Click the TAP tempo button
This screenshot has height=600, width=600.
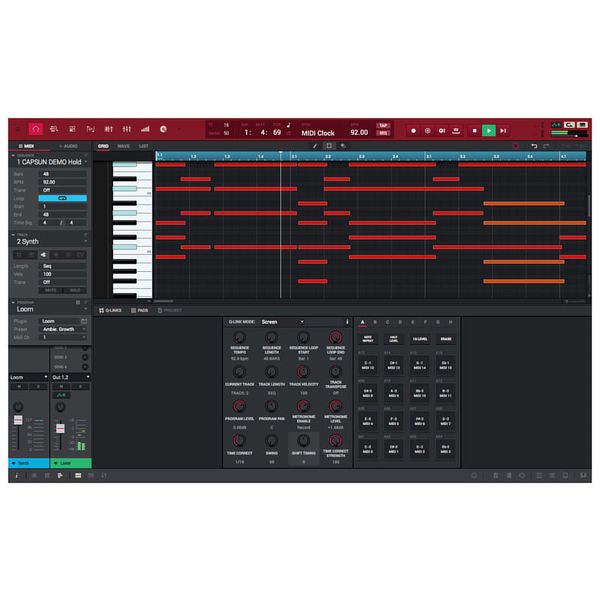point(383,126)
